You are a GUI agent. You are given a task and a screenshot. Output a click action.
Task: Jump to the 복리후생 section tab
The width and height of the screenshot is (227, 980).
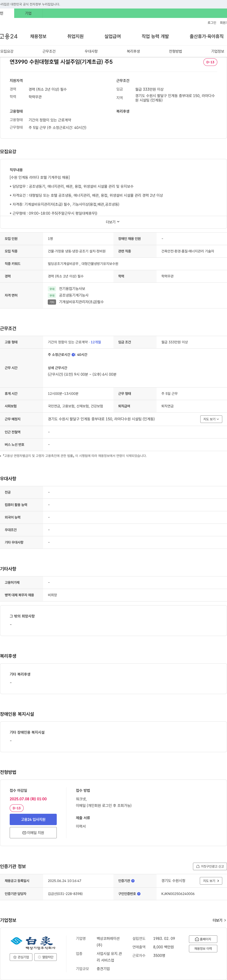pyautogui.click(x=133, y=51)
